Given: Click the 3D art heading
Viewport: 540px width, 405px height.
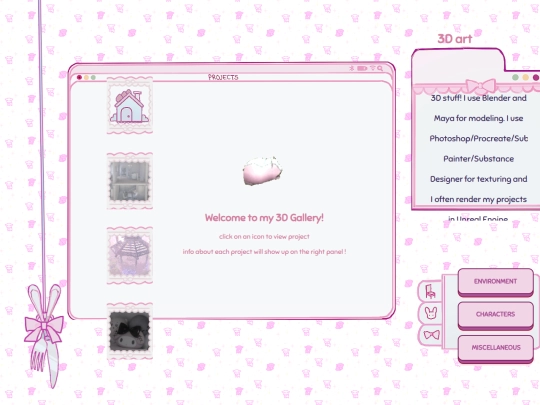Looking at the screenshot, I should pos(455,39).
